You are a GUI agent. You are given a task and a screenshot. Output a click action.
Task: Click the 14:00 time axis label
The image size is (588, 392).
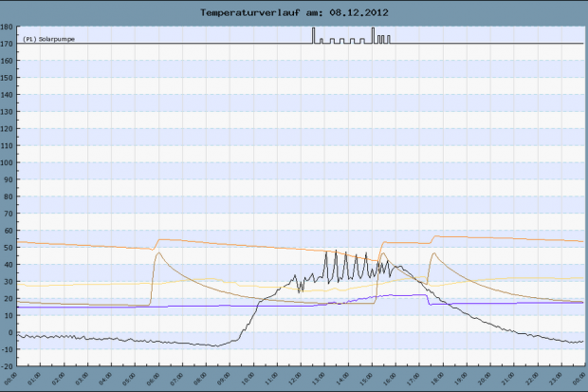(x=342, y=379)
